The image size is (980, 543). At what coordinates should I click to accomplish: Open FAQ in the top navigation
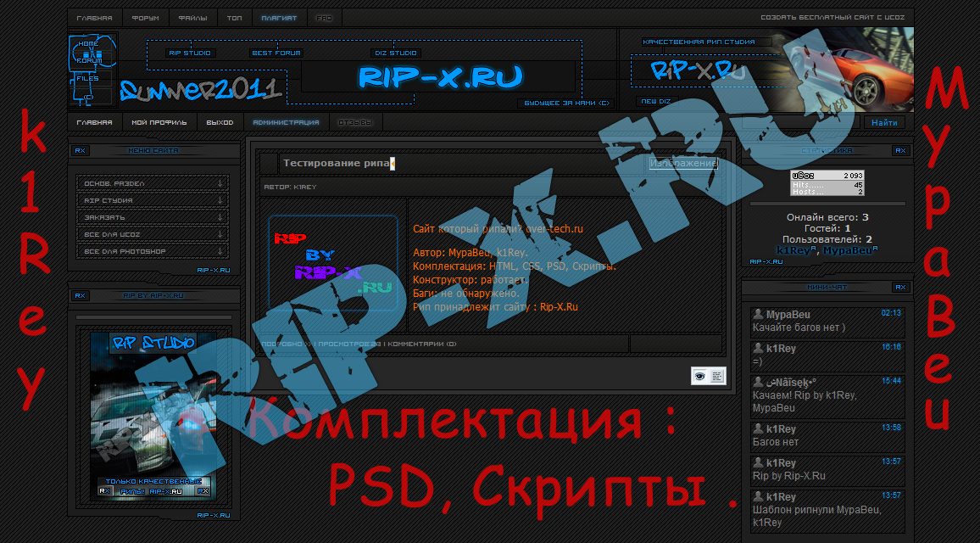click(325, 18)
